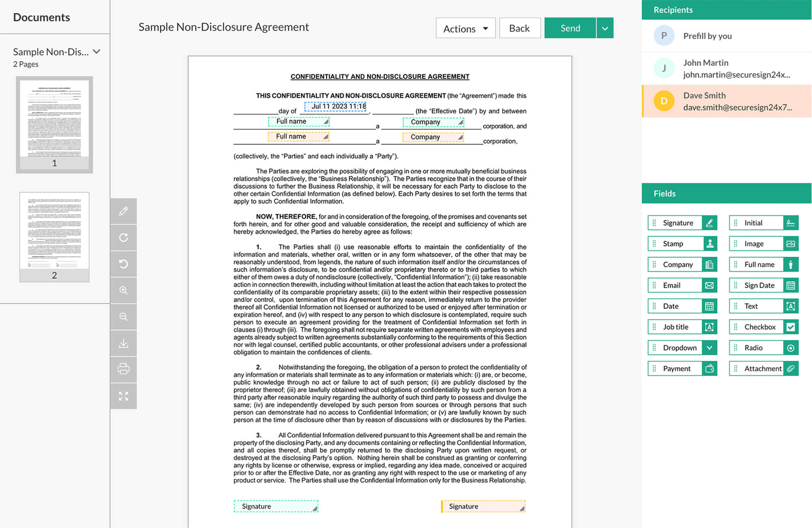Collapse the Sample Non-Dis... document chevron
Screen dimensions: 812x528
coord(97,52)
